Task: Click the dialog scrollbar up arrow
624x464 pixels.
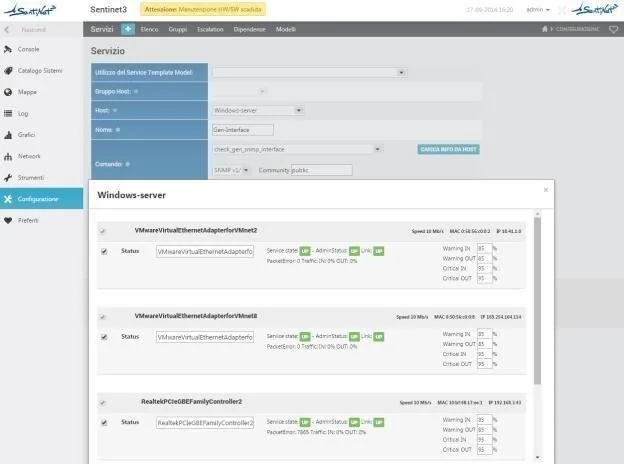Action: pyautogui.click(x=538, y=214)
